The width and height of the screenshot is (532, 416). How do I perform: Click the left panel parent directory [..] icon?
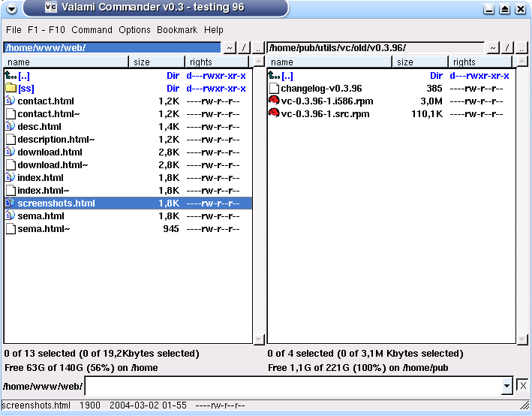11,76
